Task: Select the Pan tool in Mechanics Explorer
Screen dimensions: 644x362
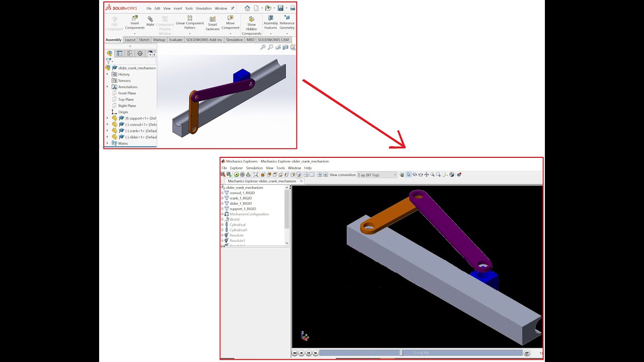Action: (426, 175)
